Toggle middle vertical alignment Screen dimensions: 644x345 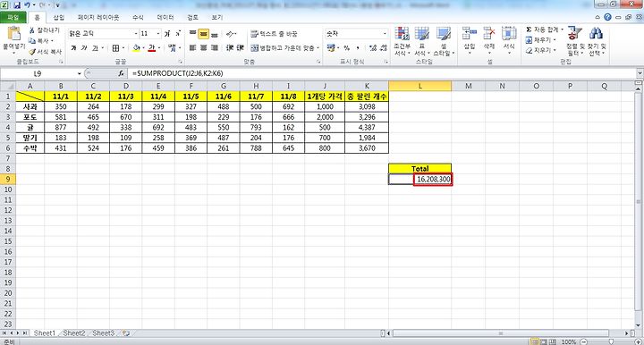point(203,34)
